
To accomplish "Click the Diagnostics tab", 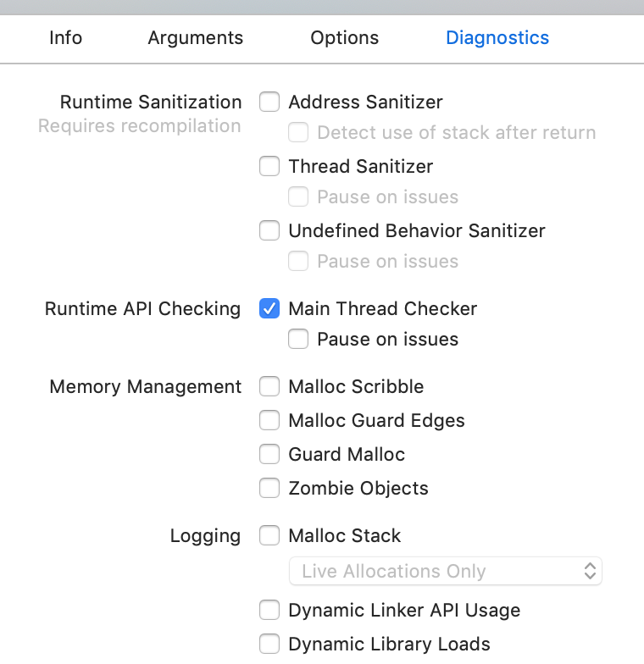I will coord(497,37).
